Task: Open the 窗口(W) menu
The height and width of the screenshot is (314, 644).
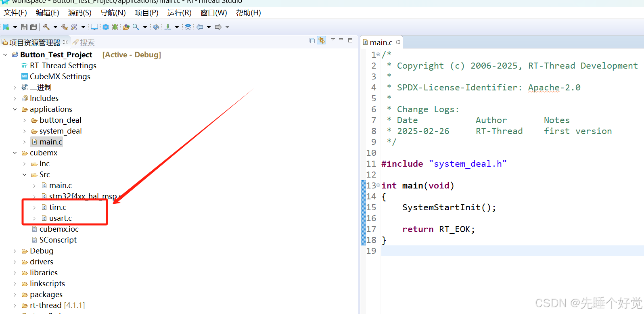Action: pos(214,13)
